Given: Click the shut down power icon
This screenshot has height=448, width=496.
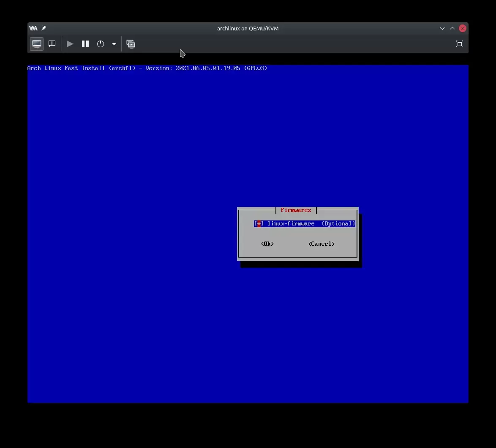Looking at the screenshot, I should tap(101, 44).
